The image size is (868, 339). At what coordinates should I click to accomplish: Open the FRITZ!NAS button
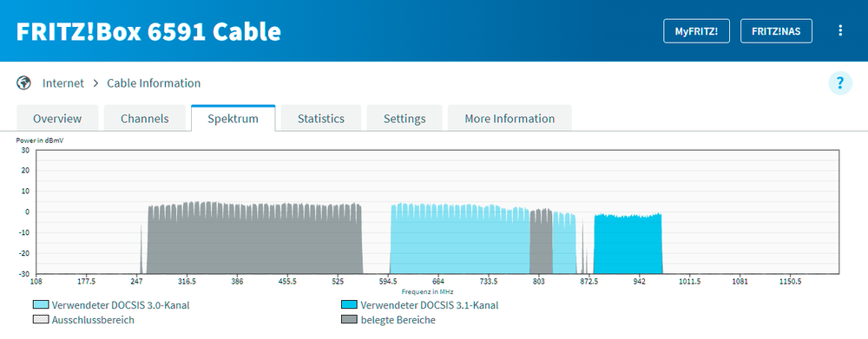(776, 31)
